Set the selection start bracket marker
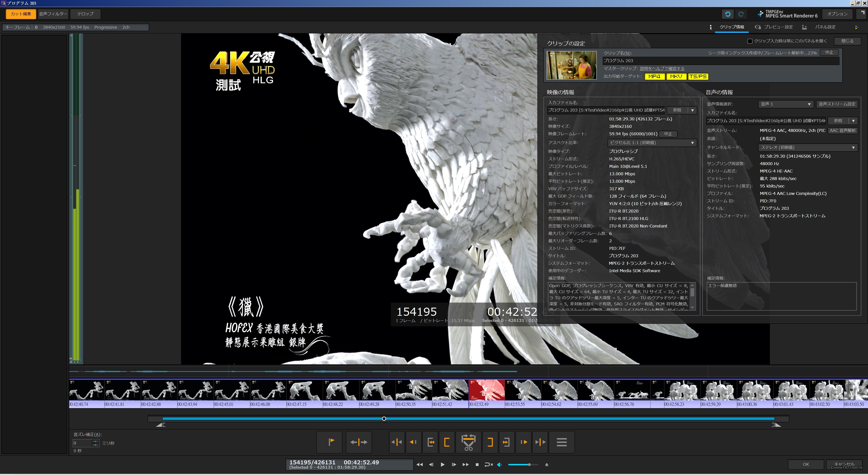 pyautogui.click(x=447, y=442)
